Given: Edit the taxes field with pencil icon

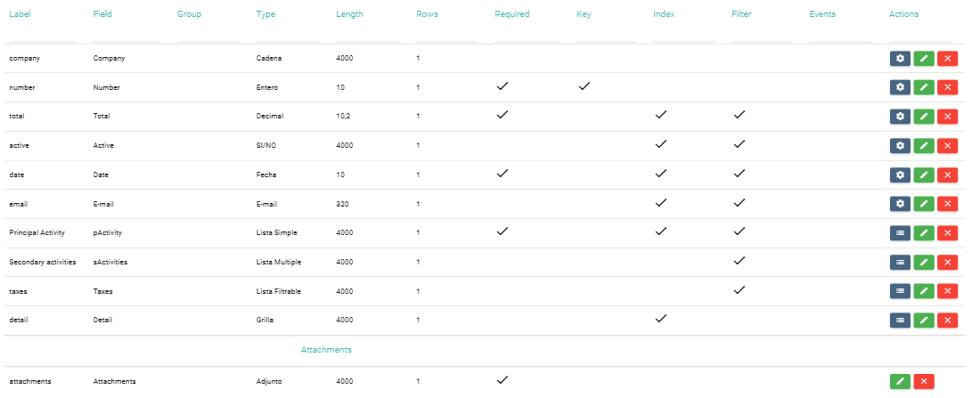Looking at the screenshot, I should click(x=924, y=291).
